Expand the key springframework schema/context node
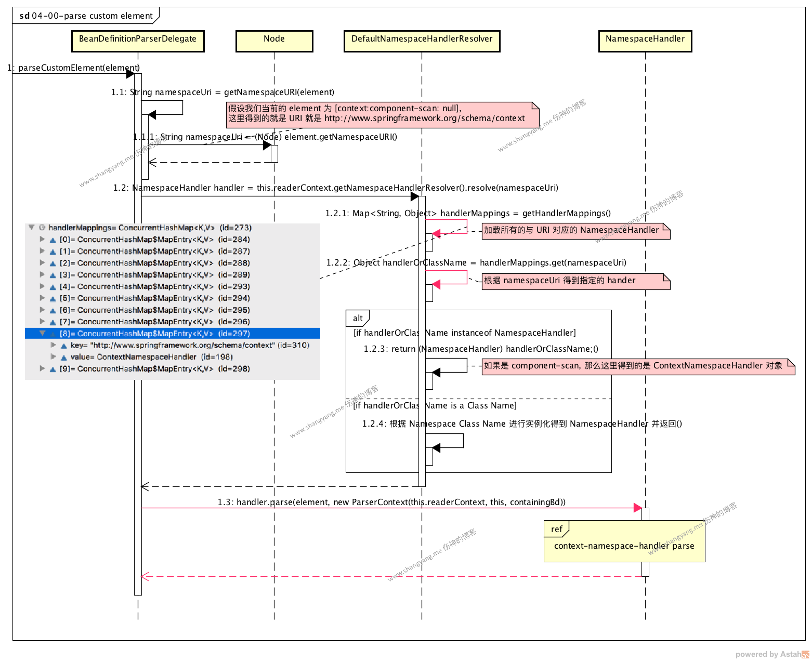The width and height of the screenshot is (812, 661). click(x=53, y=345)
